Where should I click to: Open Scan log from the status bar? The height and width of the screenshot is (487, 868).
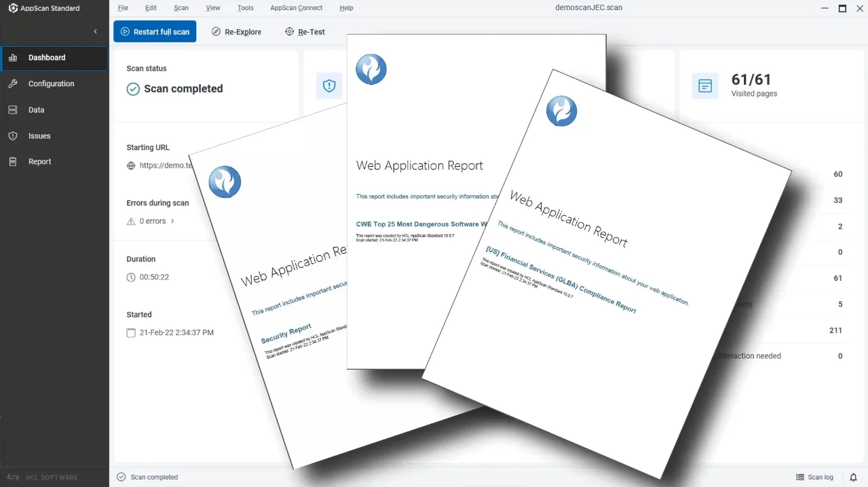point(814,477)
